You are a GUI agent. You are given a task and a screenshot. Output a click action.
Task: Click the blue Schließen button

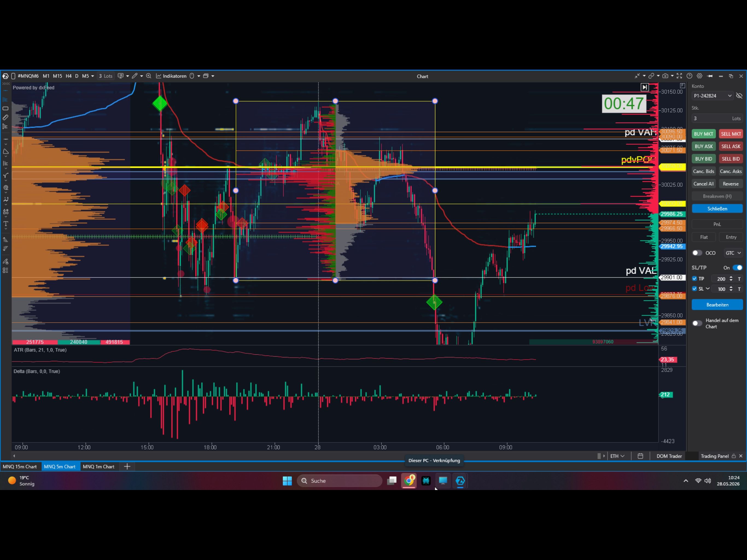tap(717, 209)
